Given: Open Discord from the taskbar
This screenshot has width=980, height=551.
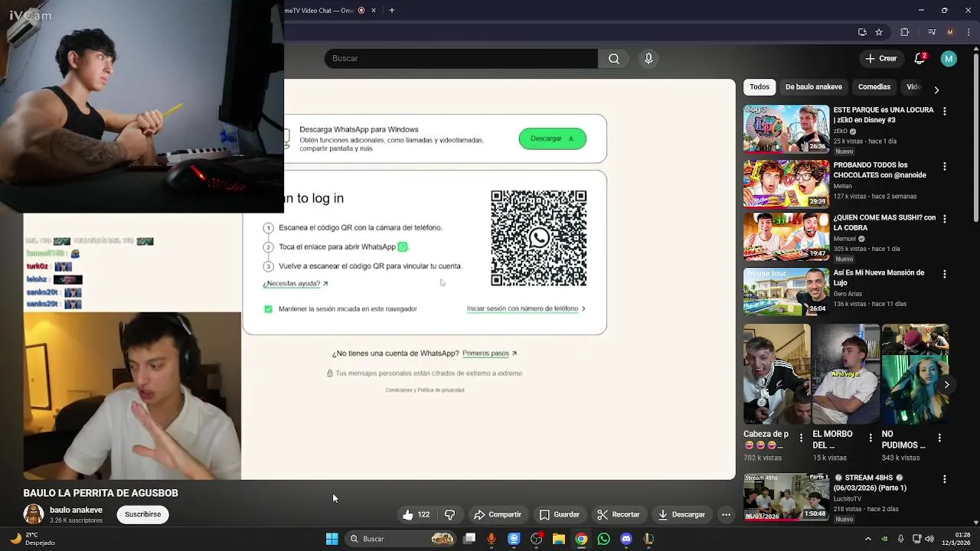Looking at the screenshot, I should click(x=626, y=539).
